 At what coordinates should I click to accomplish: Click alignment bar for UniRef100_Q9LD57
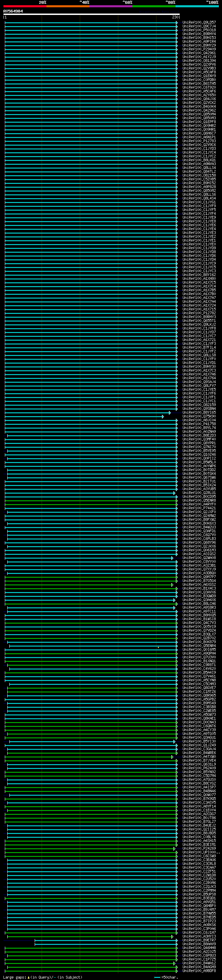pos(91,23)
